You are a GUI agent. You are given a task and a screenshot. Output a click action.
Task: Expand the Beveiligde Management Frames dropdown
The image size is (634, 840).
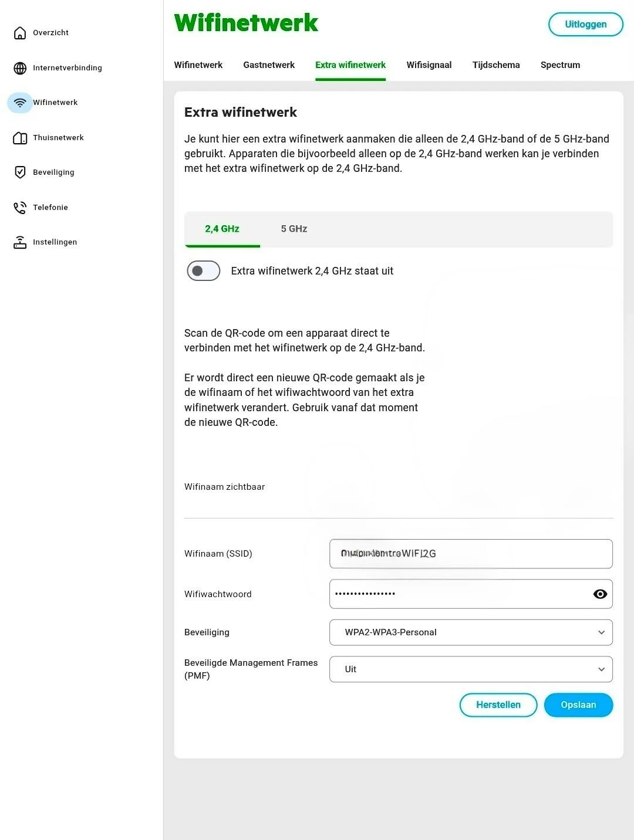pos(471,669)
